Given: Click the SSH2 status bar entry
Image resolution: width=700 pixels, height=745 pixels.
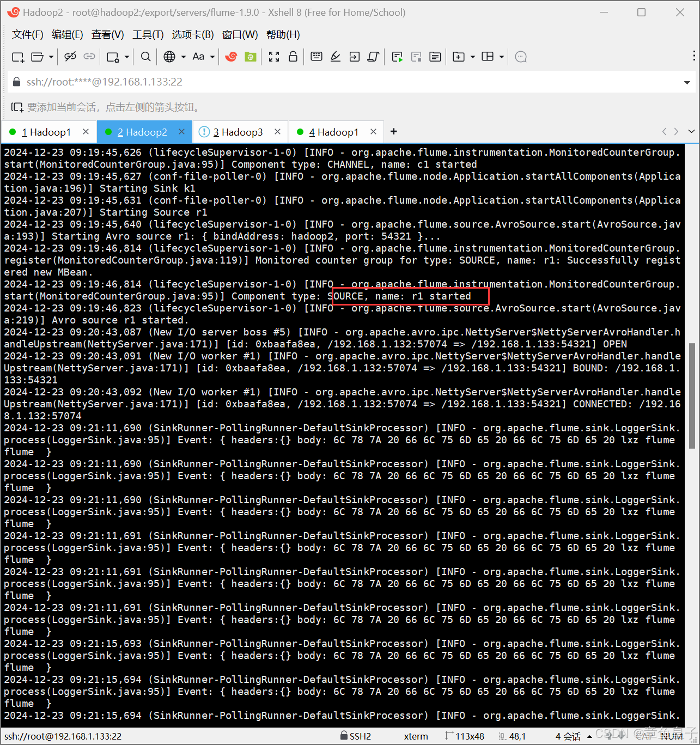Looking at the screenshot, I should [x=355, y=736].
